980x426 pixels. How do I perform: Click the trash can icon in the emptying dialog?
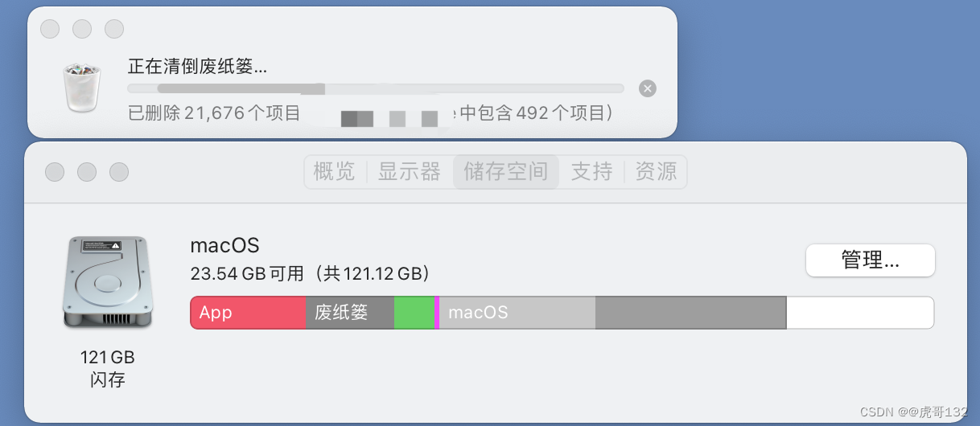83,88
